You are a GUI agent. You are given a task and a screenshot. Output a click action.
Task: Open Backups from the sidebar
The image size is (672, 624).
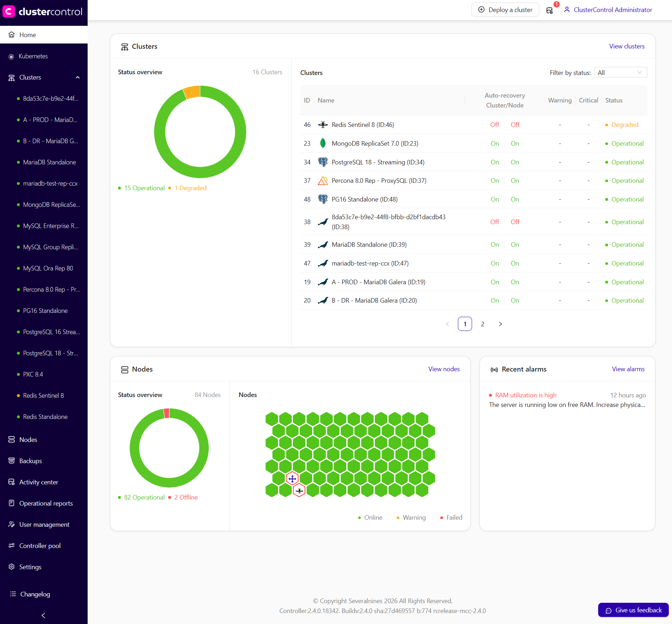(x=44, y=461)
